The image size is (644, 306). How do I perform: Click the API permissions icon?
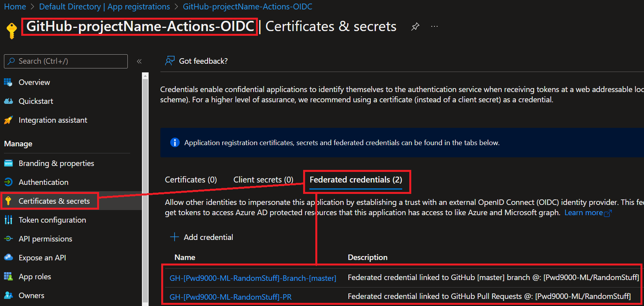click(8, 239)
